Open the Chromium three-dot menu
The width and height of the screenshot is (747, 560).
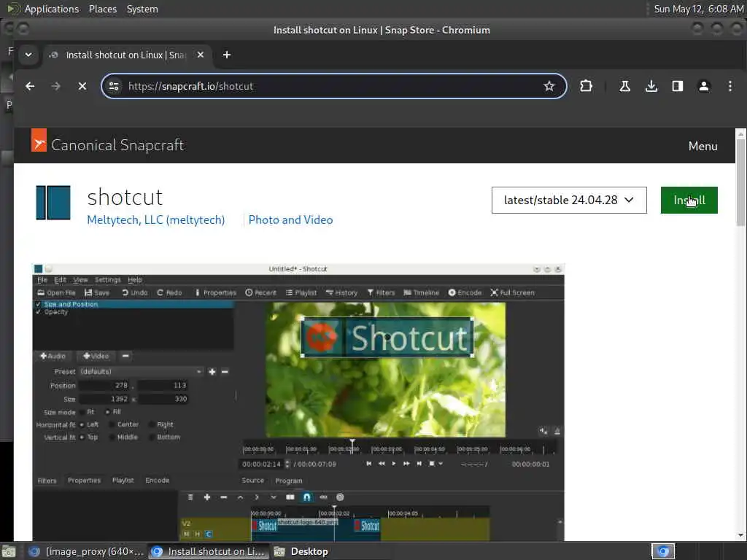point(729,86)
